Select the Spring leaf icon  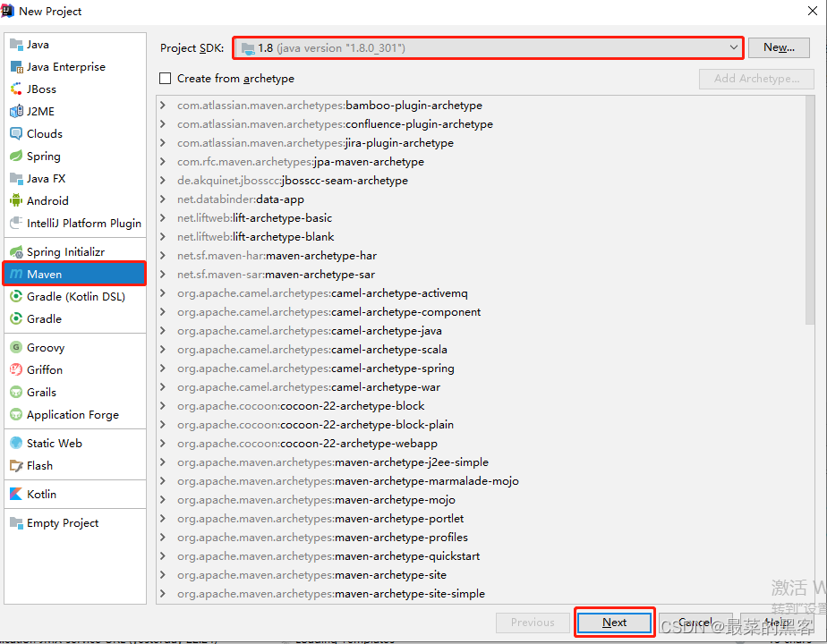(16, 156)
